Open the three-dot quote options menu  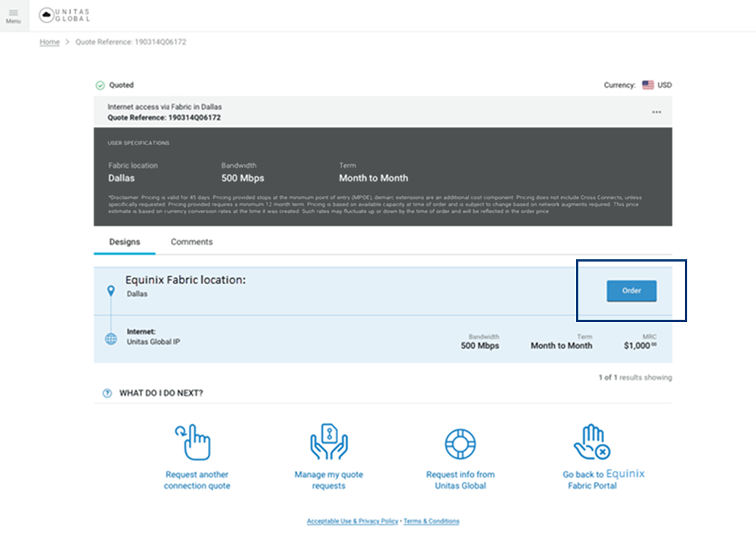click(656, 112)
